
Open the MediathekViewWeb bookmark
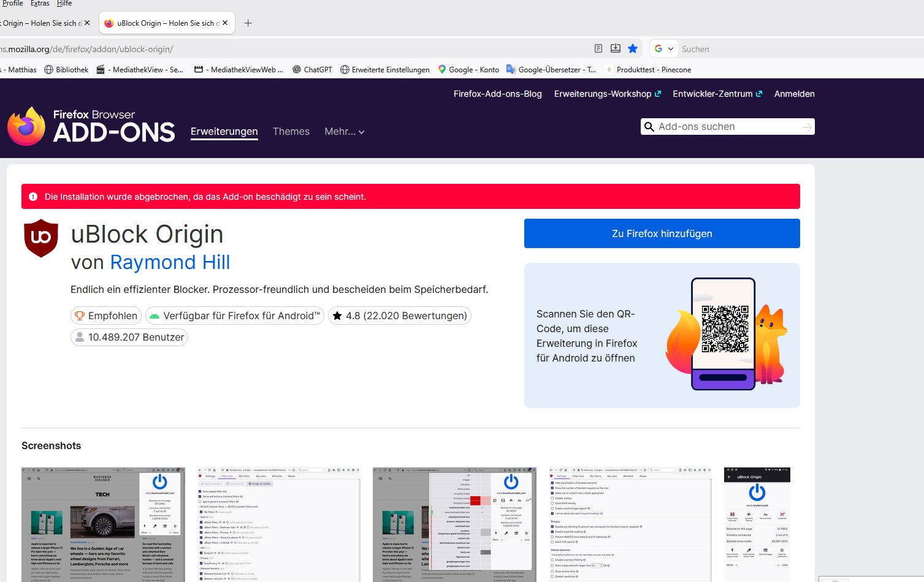(239, 70)
